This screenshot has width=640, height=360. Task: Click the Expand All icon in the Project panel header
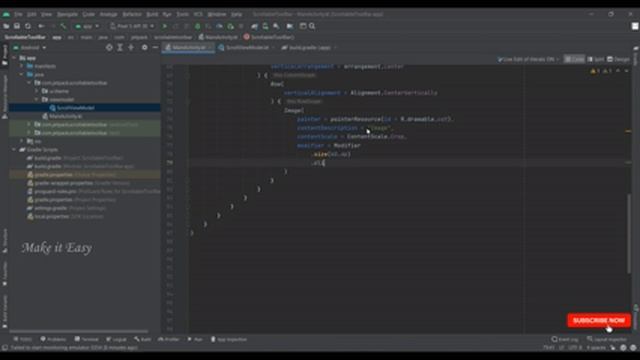120,48
